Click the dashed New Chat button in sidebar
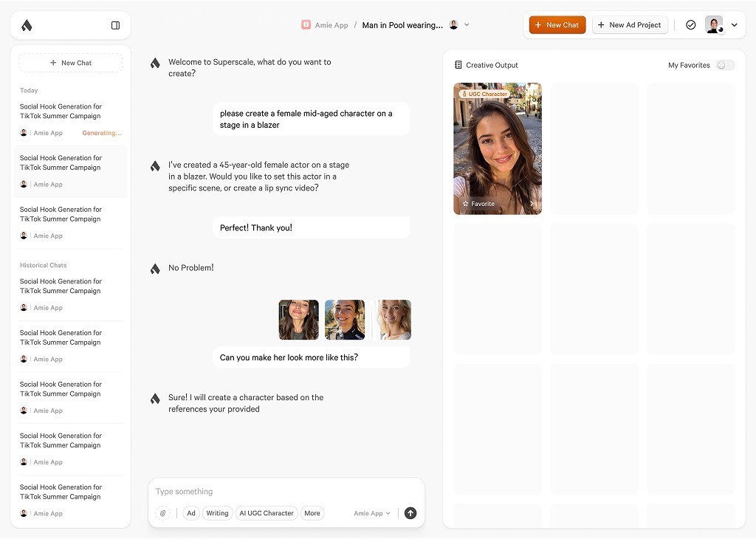The width and height of the screenshot is (756, 539). [x=70, y=63]
